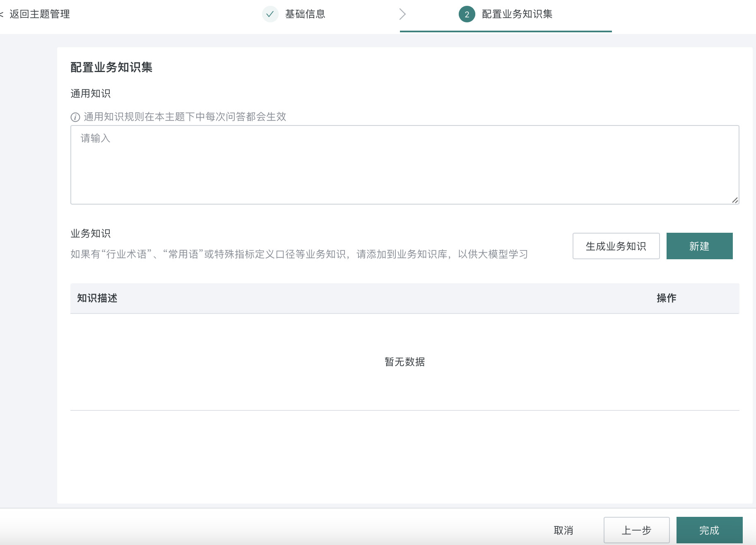The height and width of the screenshot is (545, 756).
Task: Click the textarea resize handle corner
Action: point(735,200)
